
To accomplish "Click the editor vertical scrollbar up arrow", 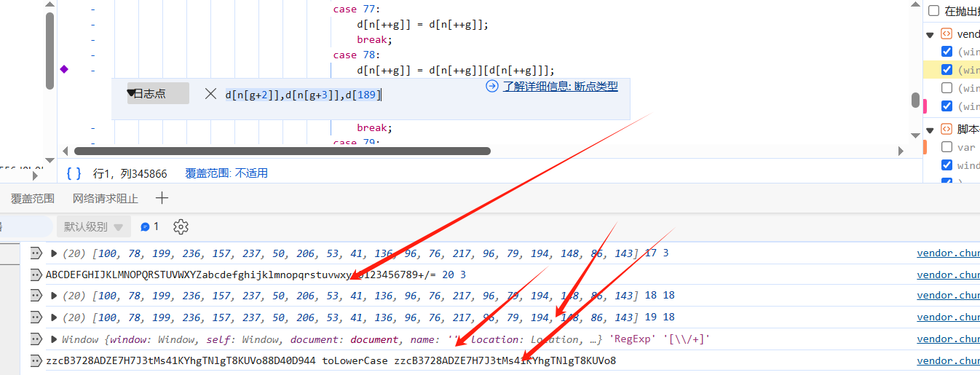I will (915, 5).
